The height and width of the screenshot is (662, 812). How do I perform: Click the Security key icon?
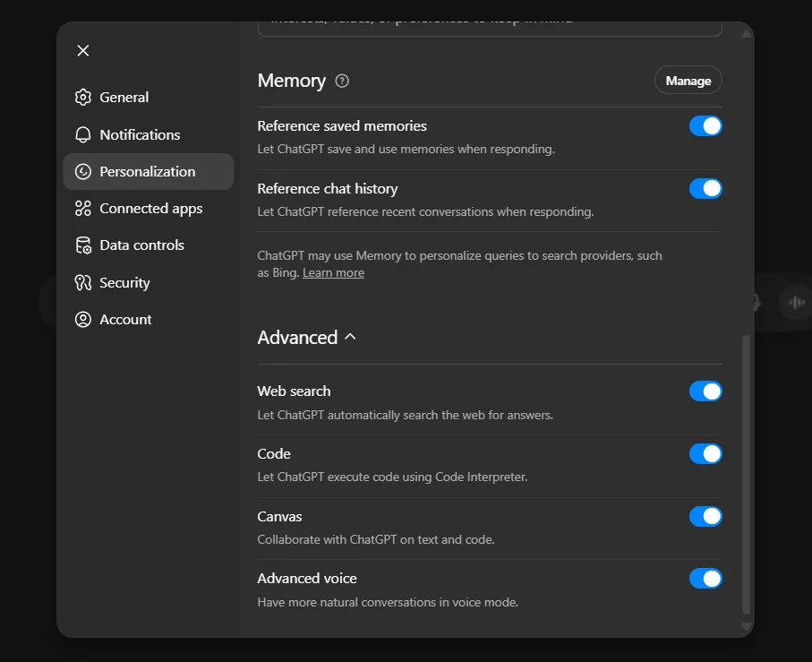pos(82,282)
